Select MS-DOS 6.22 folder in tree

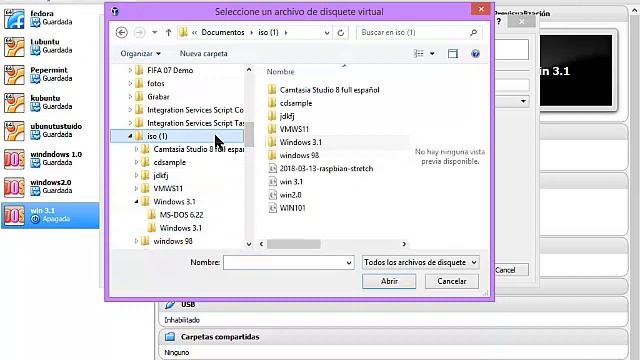[x=181, y=215]
